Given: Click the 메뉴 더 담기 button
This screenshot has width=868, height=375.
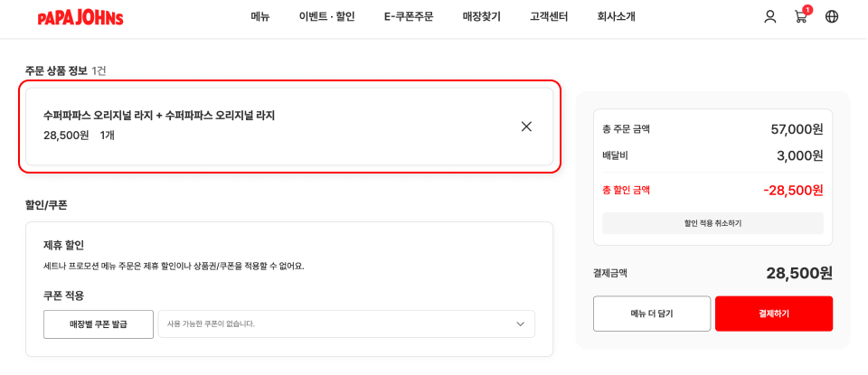Looking at the screenshot, I should pyautogui.click(x=651, y=314).
